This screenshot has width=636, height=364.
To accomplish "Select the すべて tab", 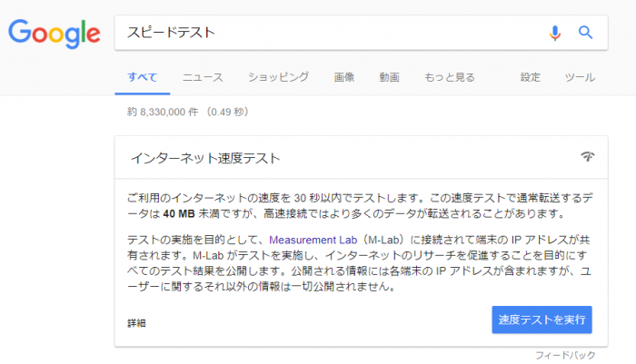I will (x=143, y=77).
